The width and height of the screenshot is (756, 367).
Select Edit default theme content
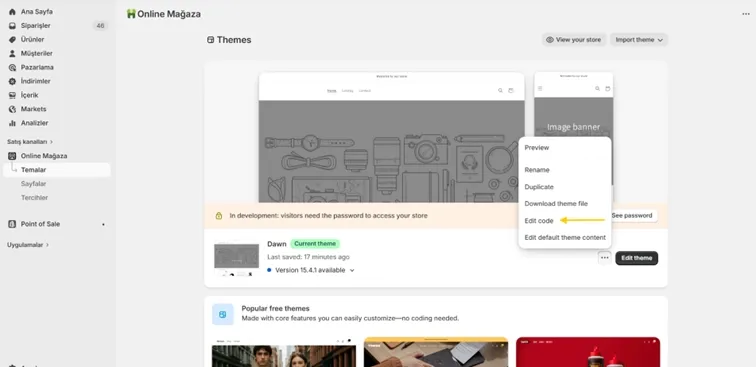[565, 237]
